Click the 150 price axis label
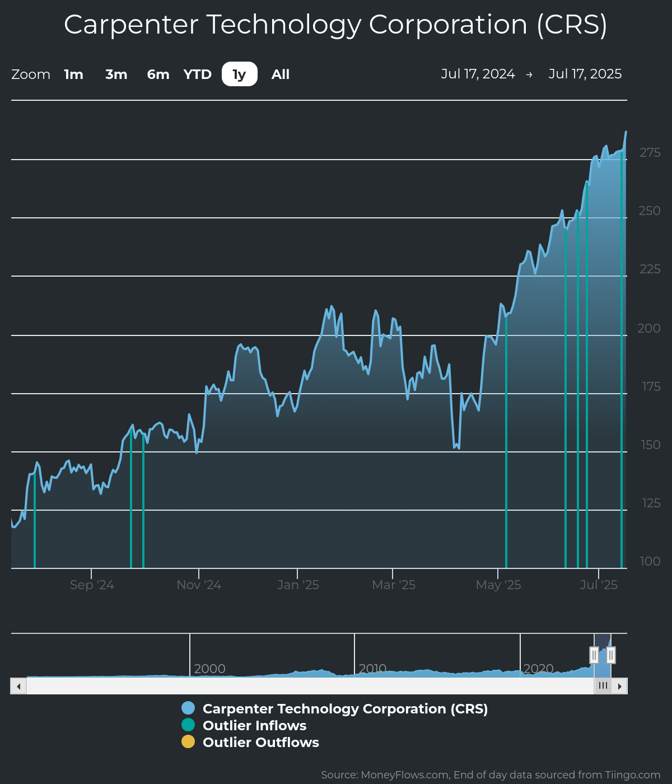The image size is (672, 784). click(651, 445)
